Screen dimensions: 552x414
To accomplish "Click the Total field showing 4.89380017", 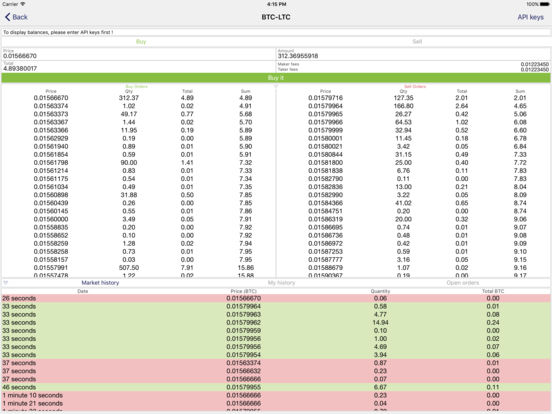I will tap(138, 67).
